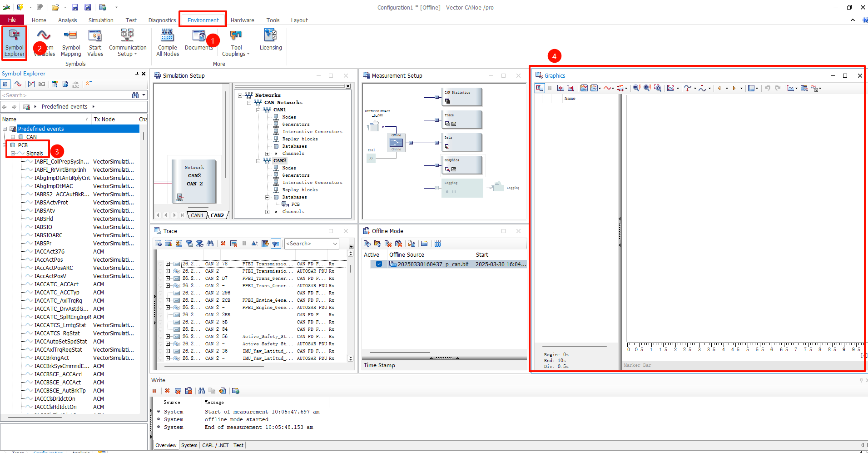Image resolution: width=868 pixels, height=453 pixels.
Task: Open the Diagnostics ribbon tab
Action: click(x=162, y=20)
